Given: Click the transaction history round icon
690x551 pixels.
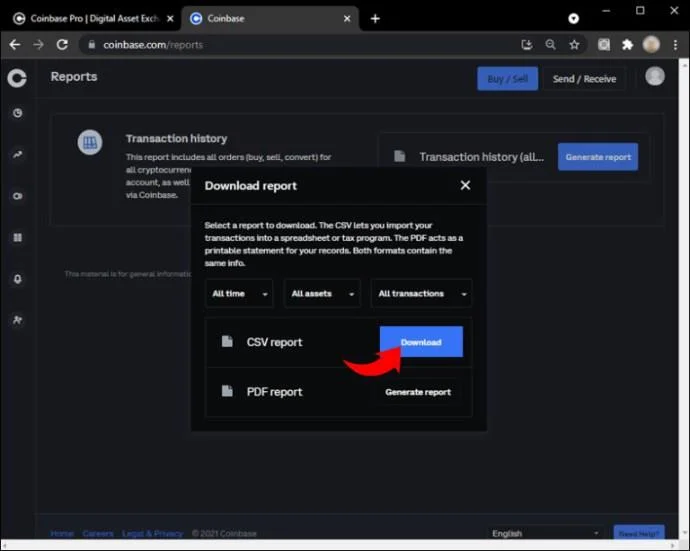Looking at the screenshot, I should pyautogui.click(x=90, y=143).
